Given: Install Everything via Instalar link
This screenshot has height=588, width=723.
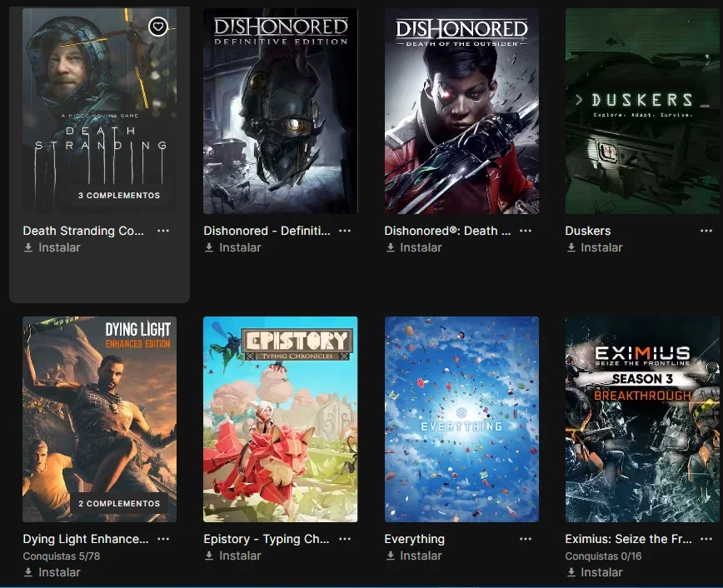Looking at the screenshot, I should tap(421, 556).
